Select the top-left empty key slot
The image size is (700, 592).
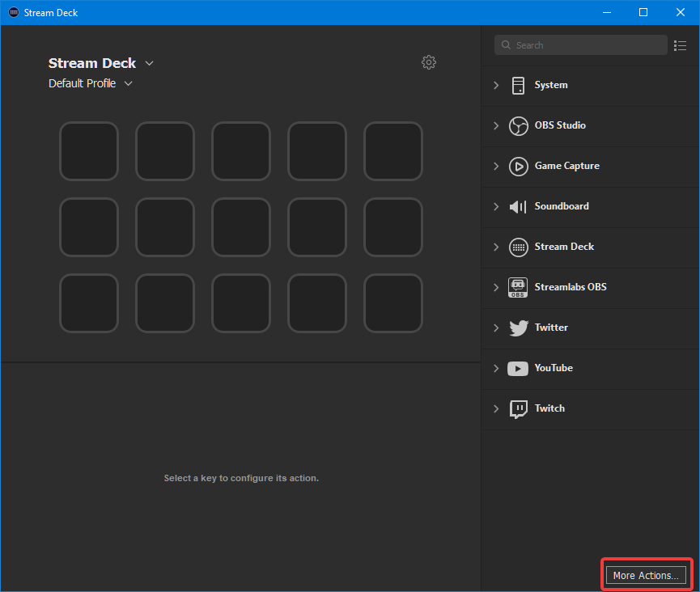click(x=89, y=151)
